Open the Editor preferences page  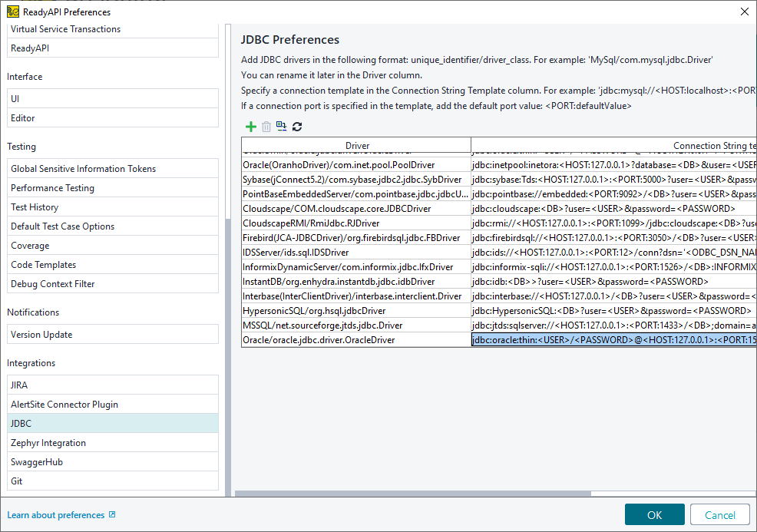(x=113, y=117)
